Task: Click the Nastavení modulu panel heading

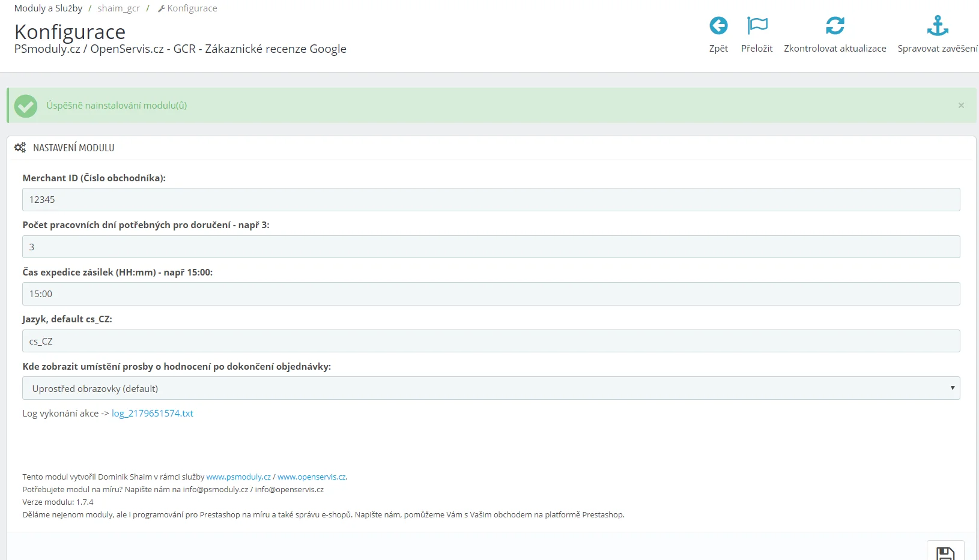Action: [x=73, y=148]
